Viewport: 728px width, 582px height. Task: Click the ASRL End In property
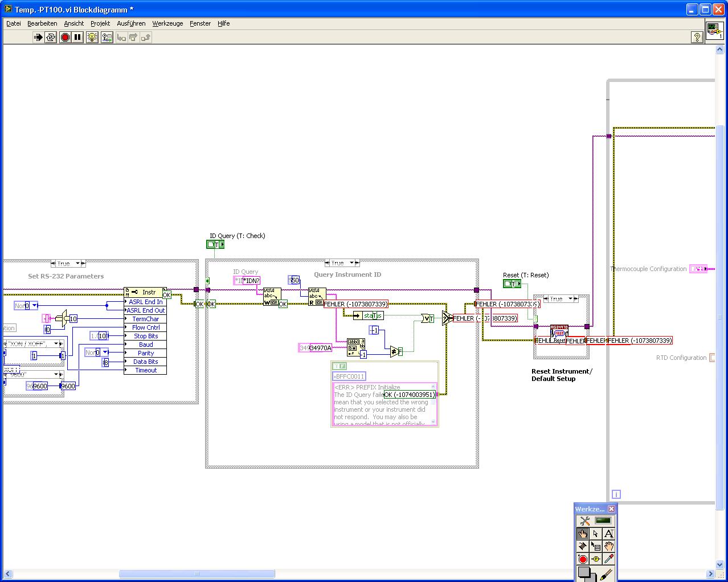(x=145, y=302)
